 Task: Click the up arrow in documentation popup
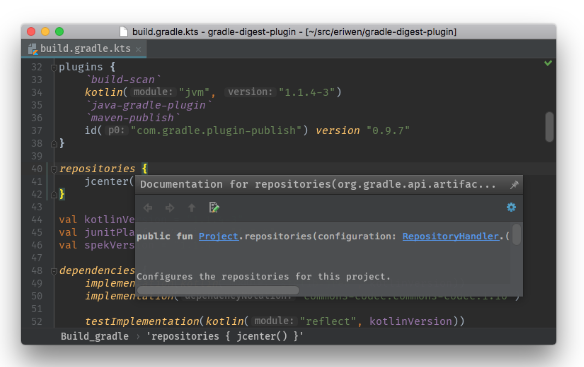(x=191, y=208)
